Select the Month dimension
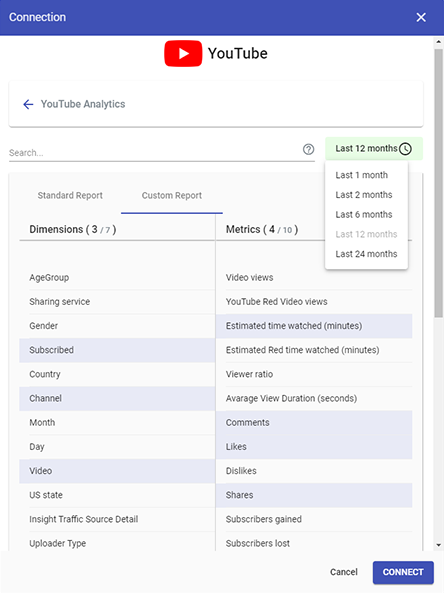This screenshot has height=593, width=444. click(x=117, y=423)
